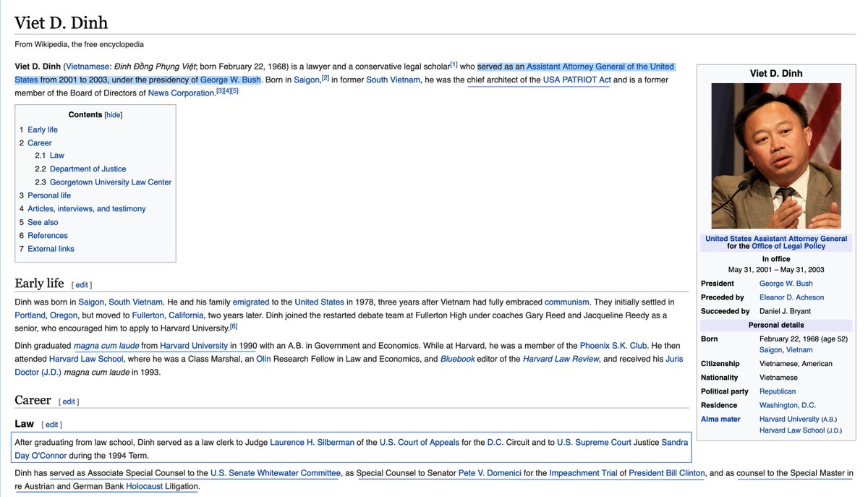Follow D.C. Circuit link
Screen dimensions: 868x497
pos(495,443)
